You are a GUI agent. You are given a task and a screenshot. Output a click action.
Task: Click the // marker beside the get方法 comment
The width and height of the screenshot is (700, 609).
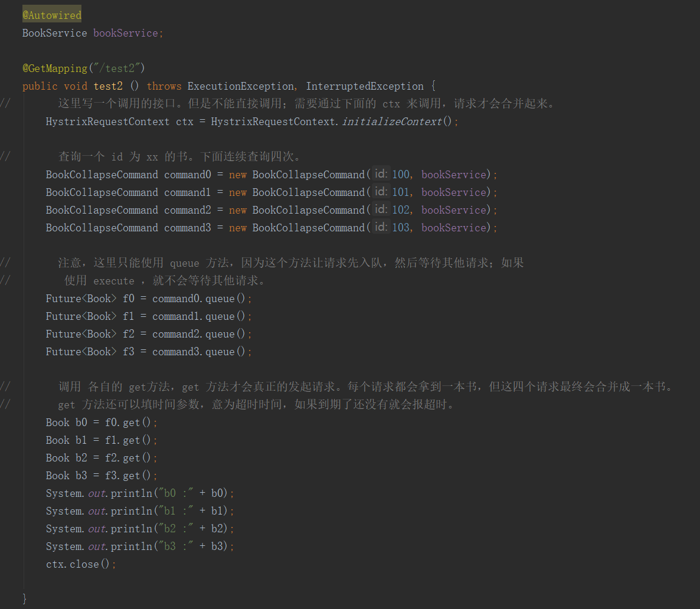coord(4,386)
